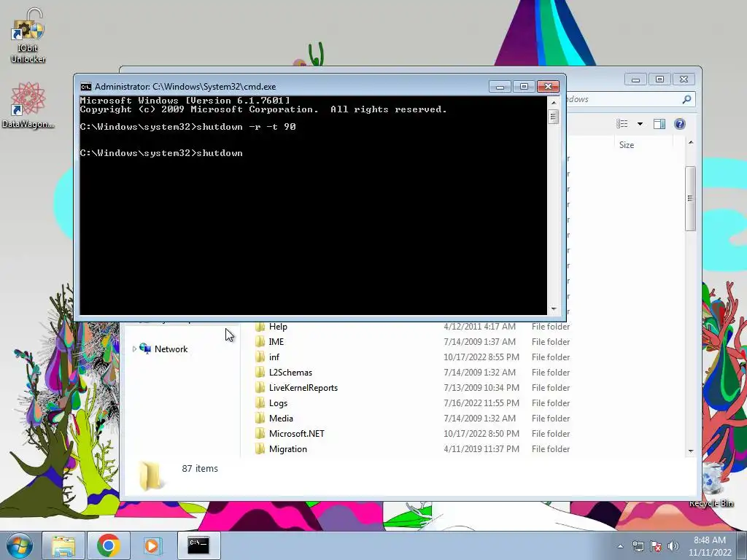Screen dimensions: 747x560
Task: Click the Help folder icon
Action: (x=260, y=327)
